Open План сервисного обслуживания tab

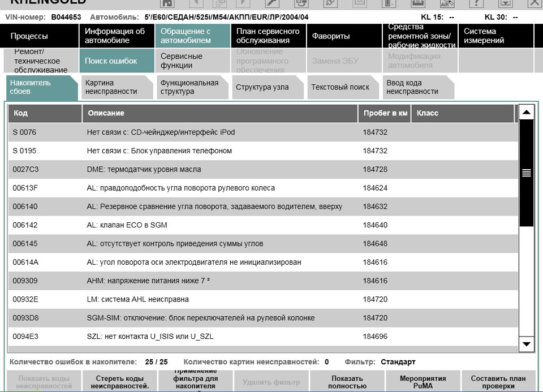tap(268, 36)
